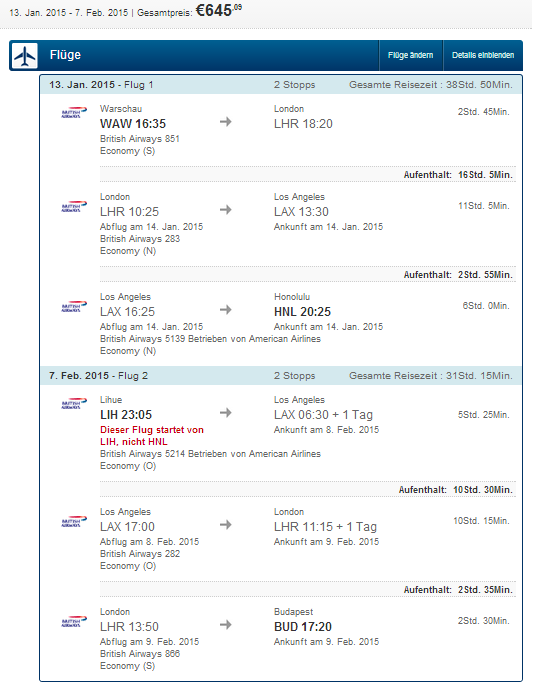This screenshot has width=539, height=686.
Task: Click the BUD 17:20 arrival time
Action: (x=303, y=627)
